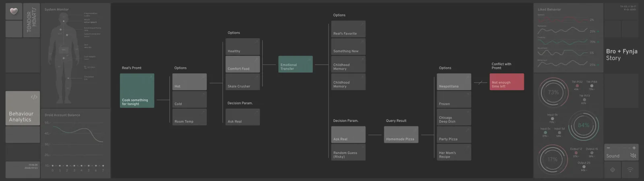The height and width of the screenshot is (181, 644).
Task: Select the Homemade Pizza query result
Action: click(x=401, y=135)
